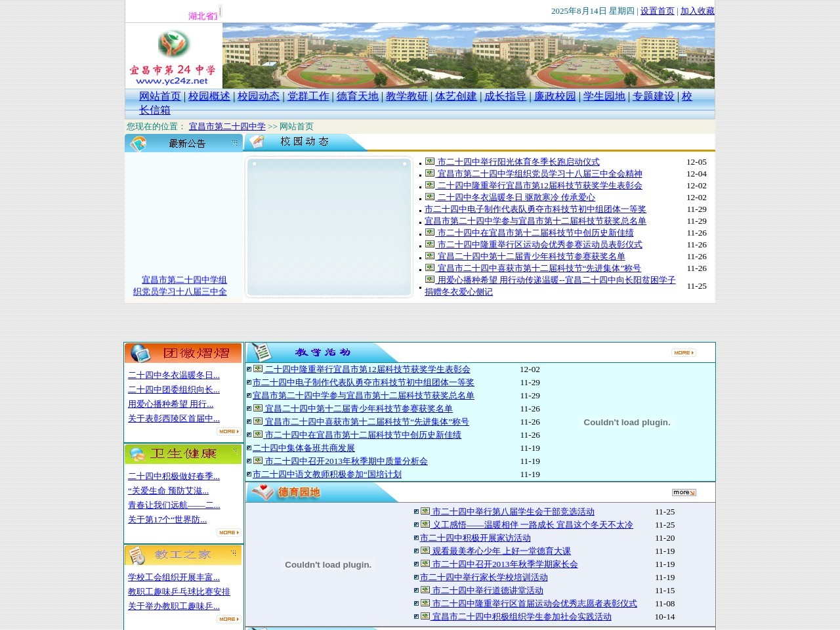The image size is (840, 630).
Task: Click the small picture icon before 二十四中冬衣温暖冬日 news
Action: (x=429, y=197)
